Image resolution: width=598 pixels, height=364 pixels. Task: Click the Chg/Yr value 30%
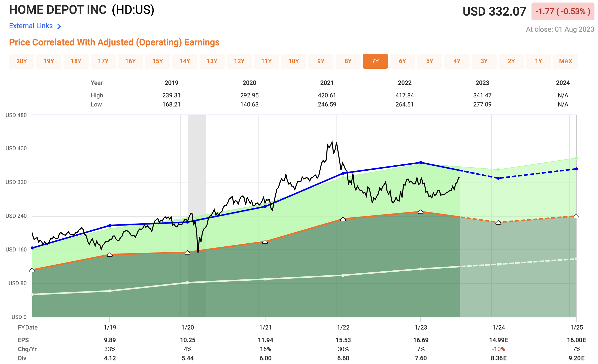click(343, 349)
